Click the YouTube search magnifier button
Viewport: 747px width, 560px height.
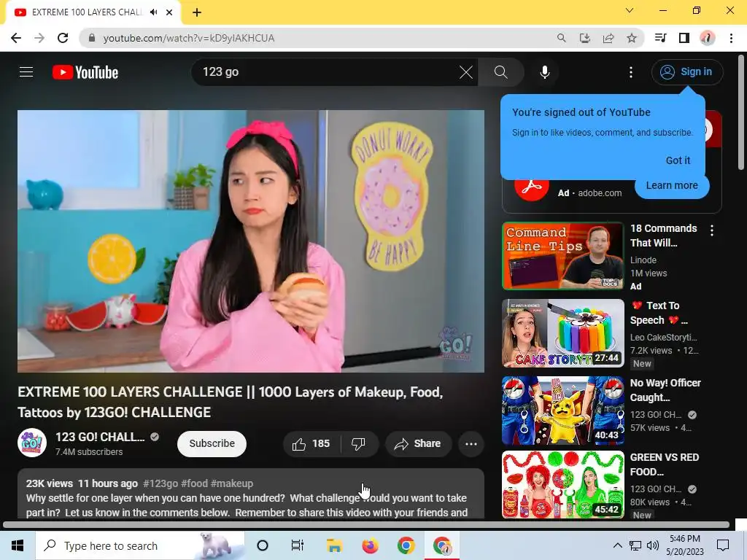coord(500,72)
